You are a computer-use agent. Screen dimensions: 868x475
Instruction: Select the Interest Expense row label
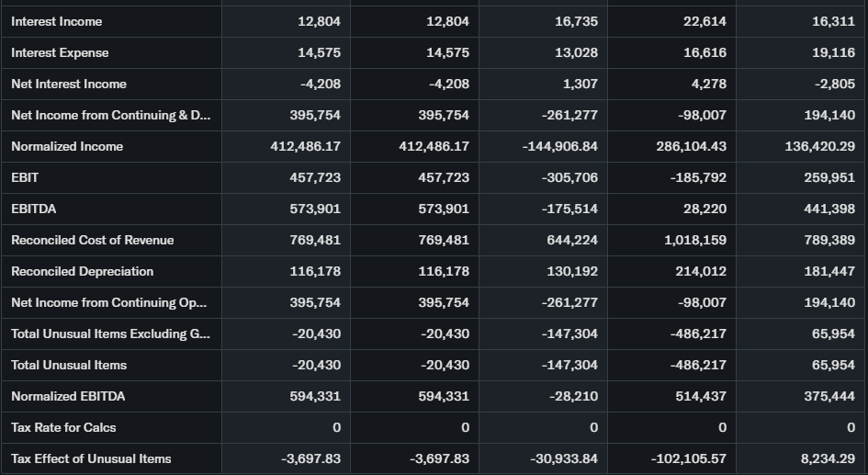60,52
